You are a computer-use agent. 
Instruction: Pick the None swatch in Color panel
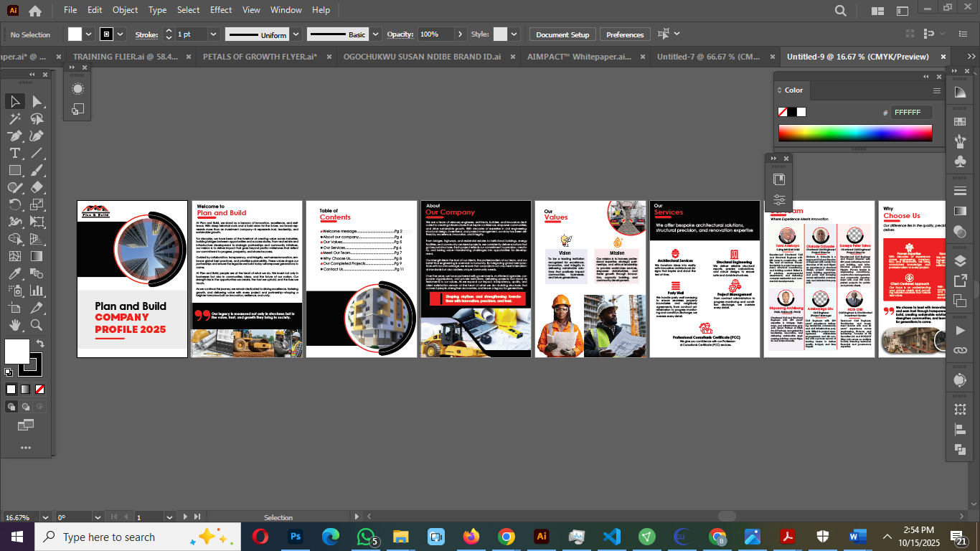783,112
